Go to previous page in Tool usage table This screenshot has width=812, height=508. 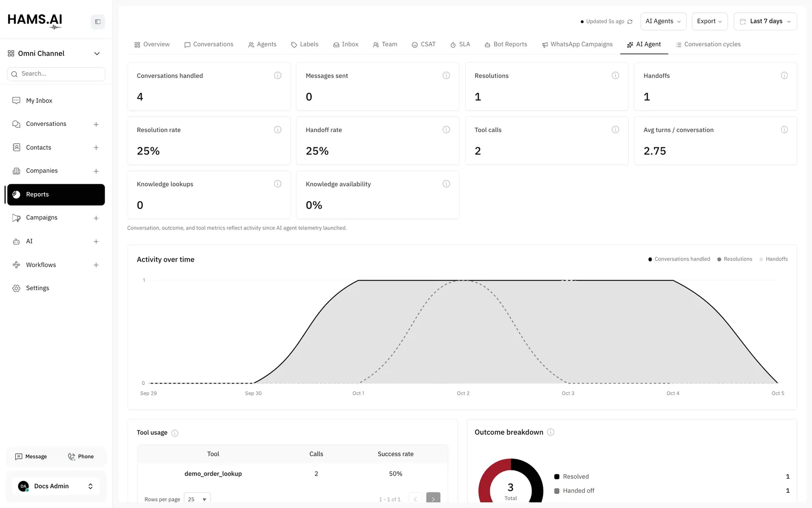[415, 499]
